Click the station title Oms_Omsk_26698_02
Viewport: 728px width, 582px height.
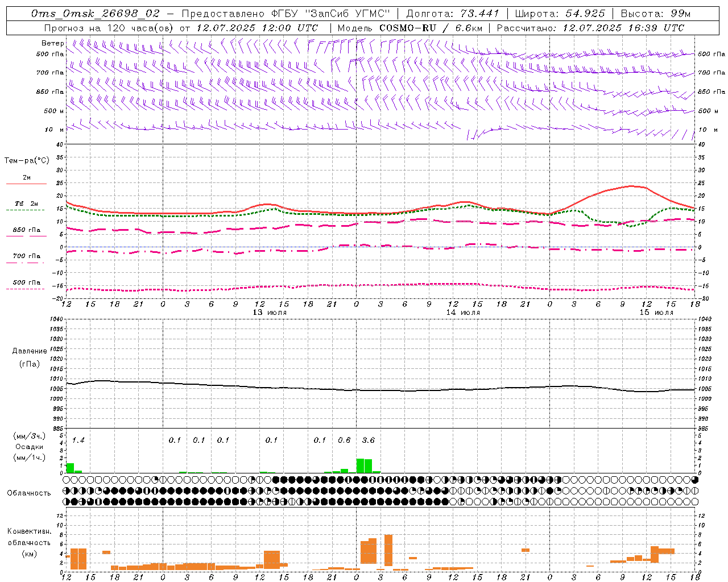tap(96, 13)
